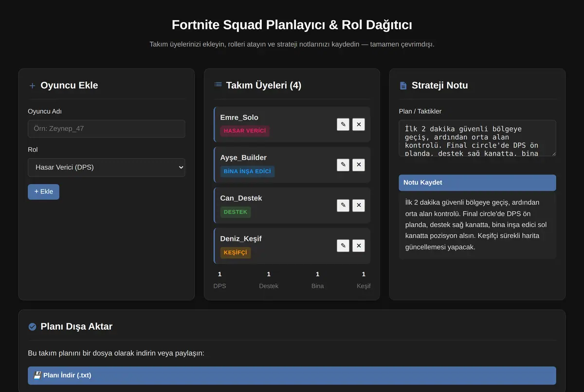
Task: Click the Oyuncu Adı label
Action: [x=45, y=111]
